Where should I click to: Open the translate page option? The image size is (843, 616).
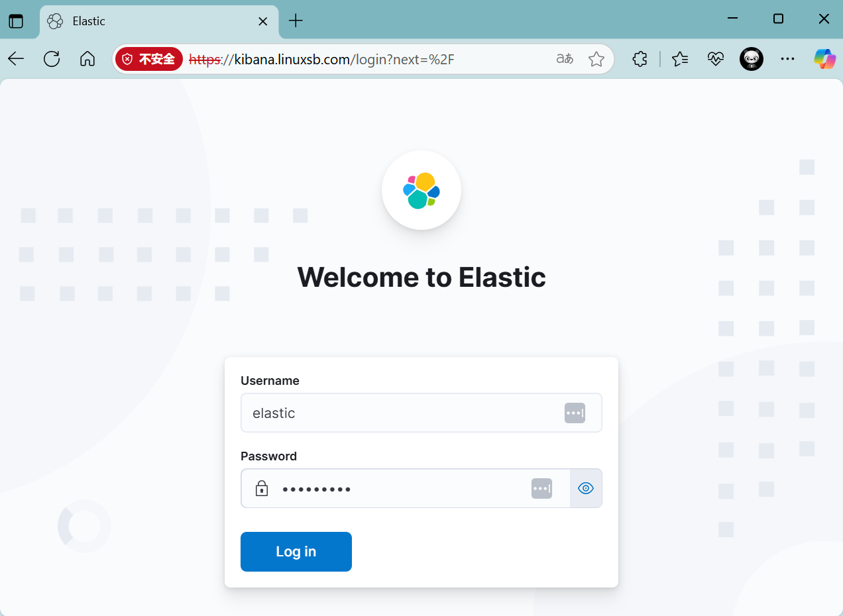[565, 59]
